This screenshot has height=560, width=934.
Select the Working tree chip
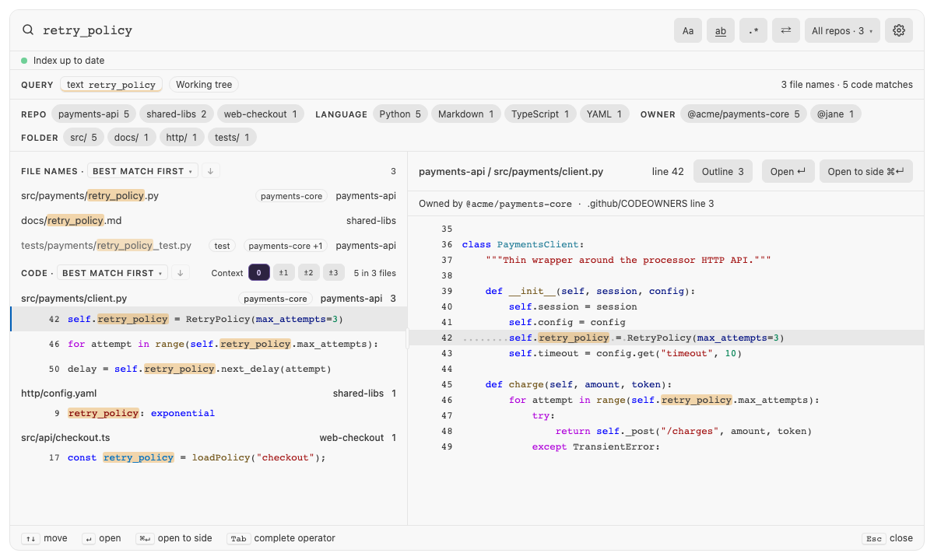(204, 85)
